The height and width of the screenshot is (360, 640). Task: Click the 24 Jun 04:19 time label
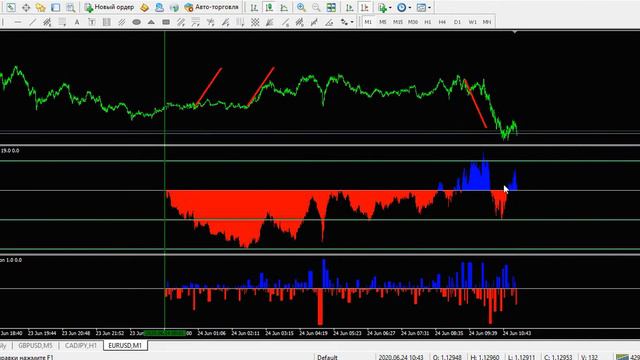pos(313,333)
